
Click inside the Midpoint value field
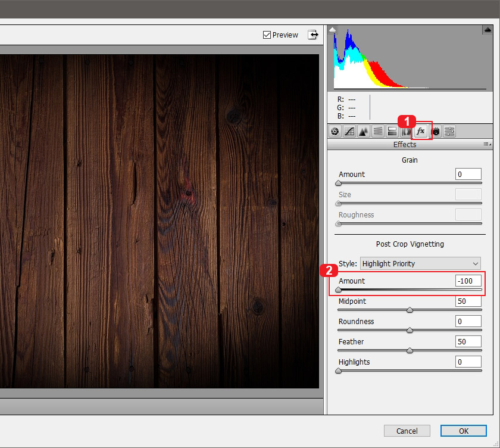(x=468, y=301)
